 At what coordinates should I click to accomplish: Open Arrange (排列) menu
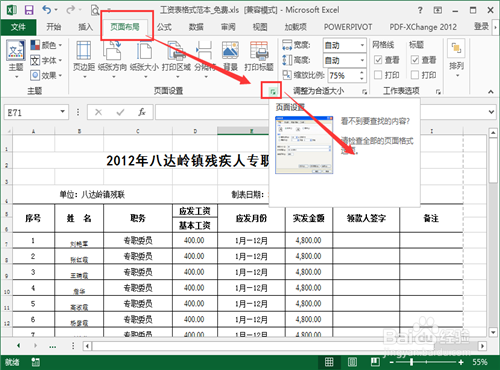tap(456, 59)
